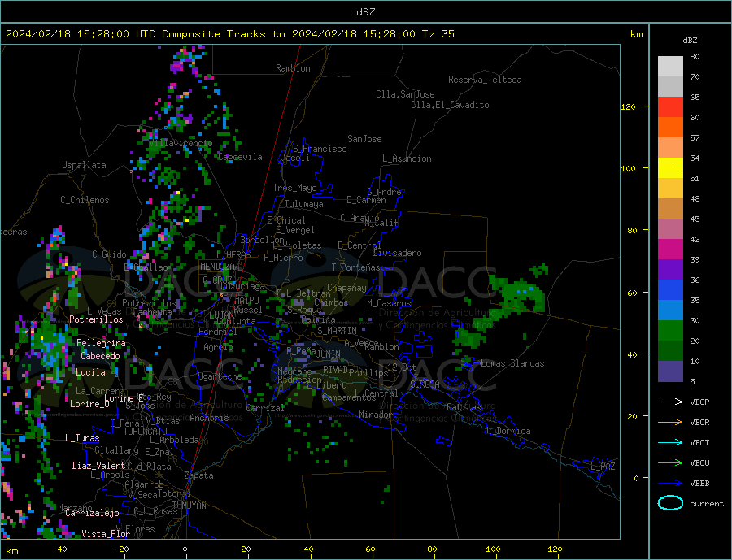Viewport: 732px width, 560px height.
Task: Click the blue VBBB arrow in legend
Action: point(672,484)
